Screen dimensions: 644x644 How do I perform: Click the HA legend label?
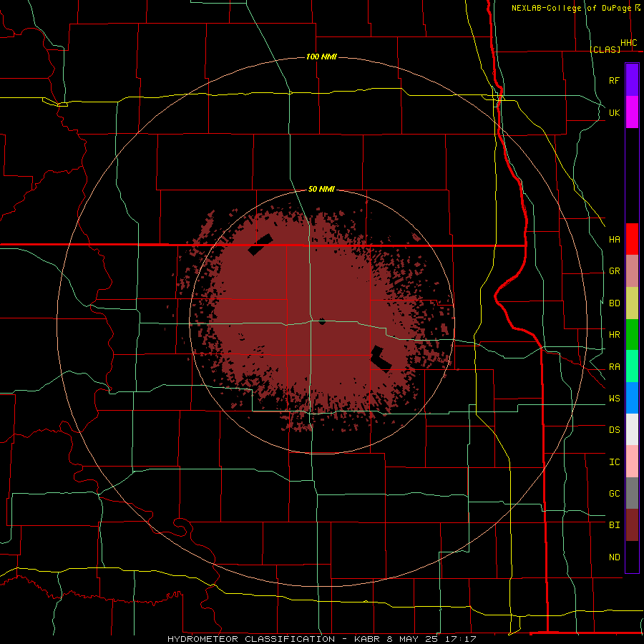(x=614, y=240)
